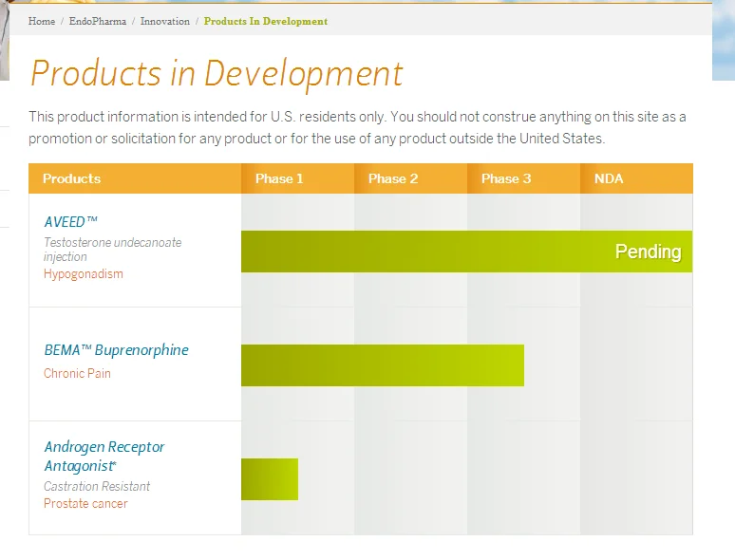
Task: Click the U.S. residents disclaimer paragraph
Action: pos(357,127)
